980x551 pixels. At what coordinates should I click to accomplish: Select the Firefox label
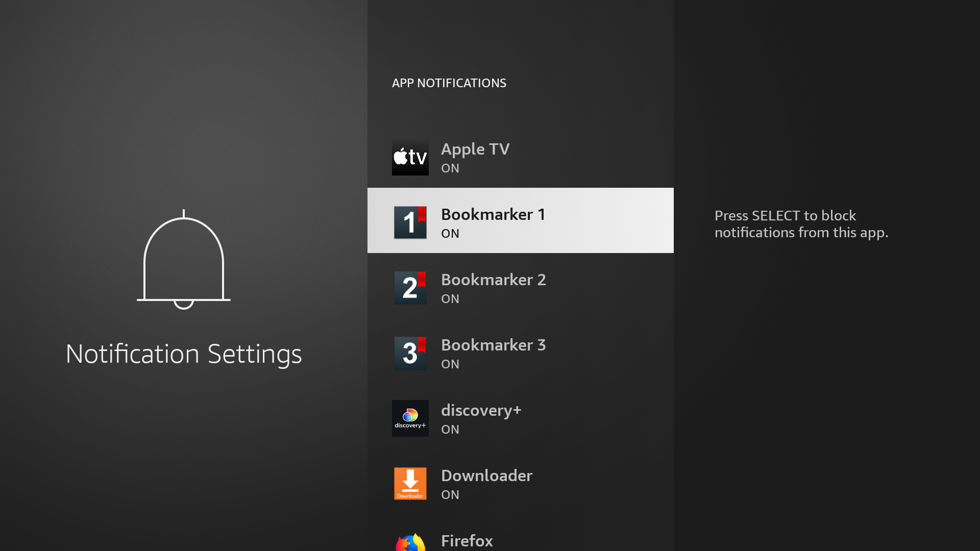coord(467,541)
